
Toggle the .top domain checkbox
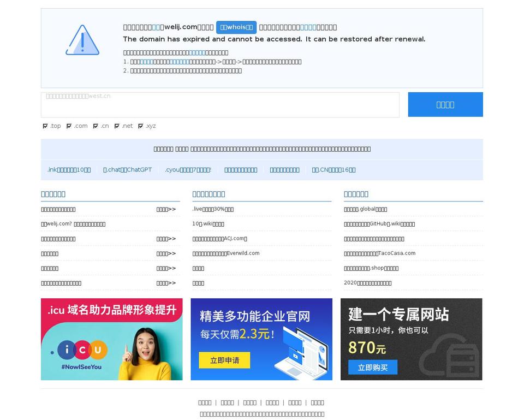[45, 126]
